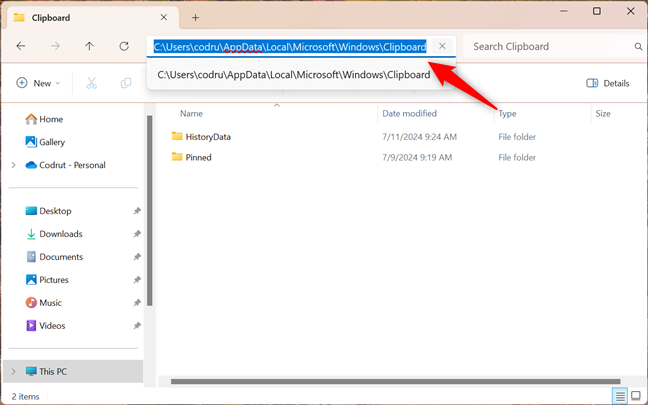
Task: Open Documents quick access folder
Action: (x=54, y=257)
